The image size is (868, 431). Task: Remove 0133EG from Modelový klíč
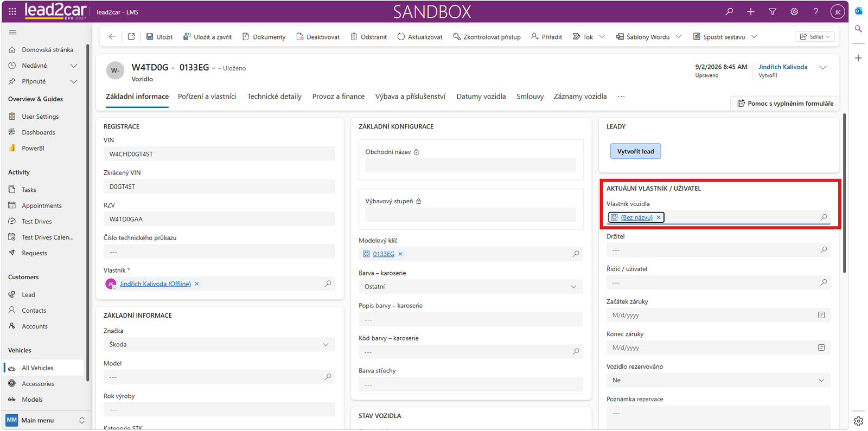400,254
